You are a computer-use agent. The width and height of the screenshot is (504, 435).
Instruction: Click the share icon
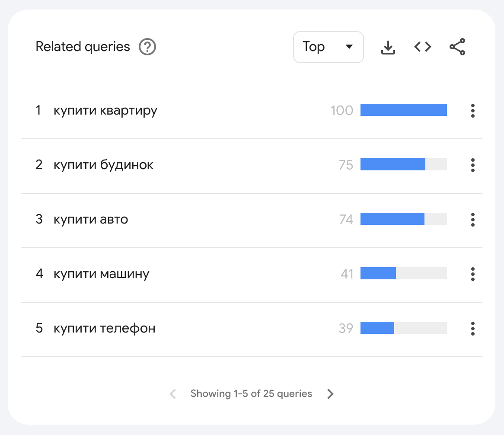click(457, 47)
